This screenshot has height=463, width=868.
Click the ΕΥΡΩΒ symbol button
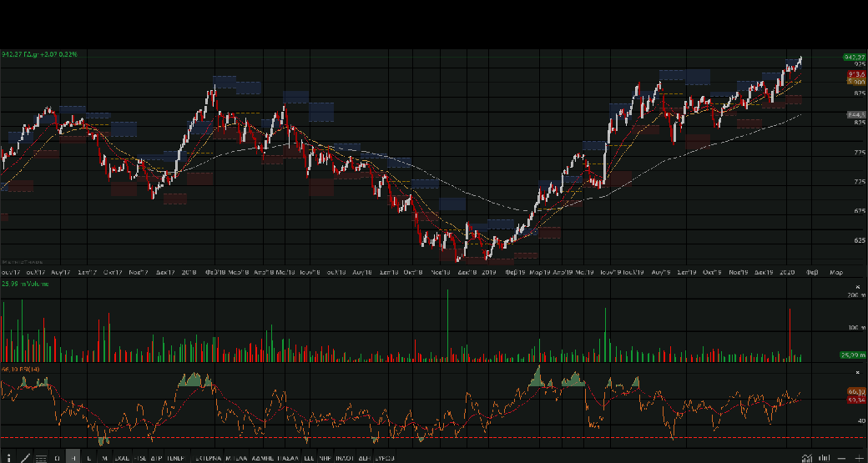pos(385,458)
